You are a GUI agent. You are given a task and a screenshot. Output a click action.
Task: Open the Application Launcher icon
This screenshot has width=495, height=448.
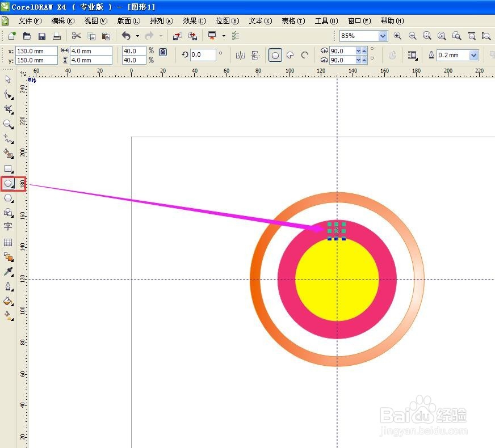[212, 36]
